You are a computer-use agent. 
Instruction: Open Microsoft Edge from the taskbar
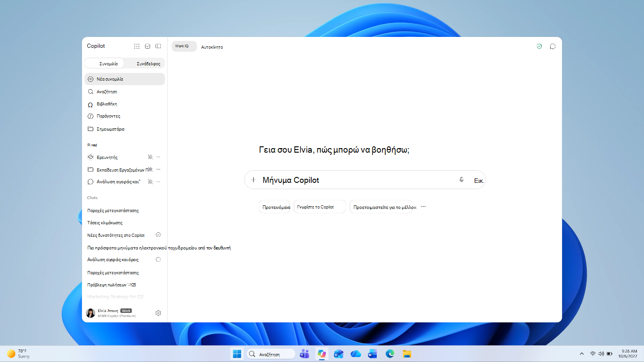[x=390, y=354]
